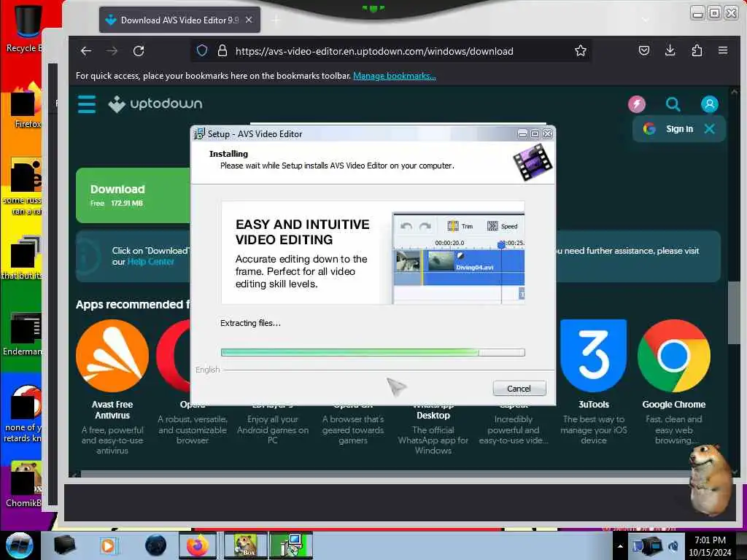Open the 3uTools app icon
Screen dimensions: 747x560
click(x=594, y=356)
